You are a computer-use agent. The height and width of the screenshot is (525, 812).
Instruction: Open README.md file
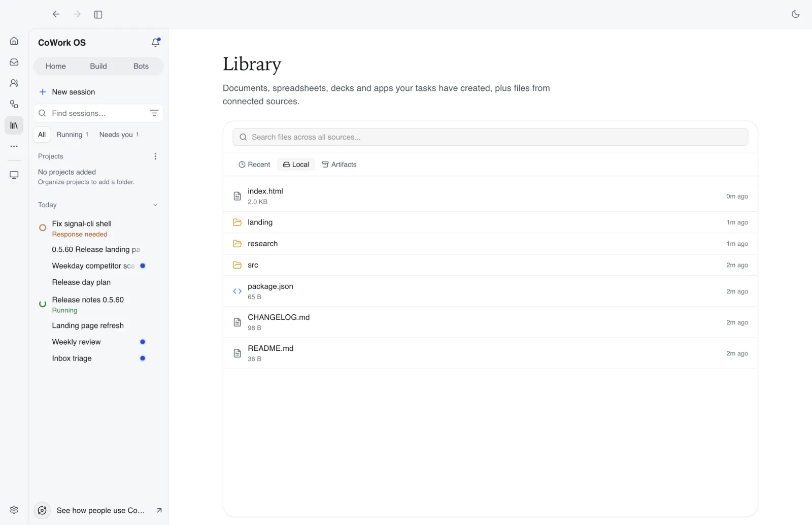pos(490,353)
